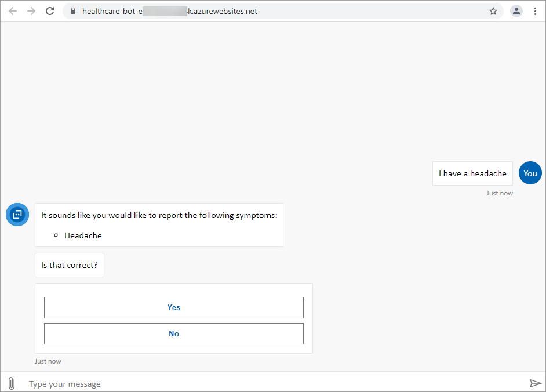The height and width of the screenshot is (392, 546).
Task: Click the paperclip attachment icon
Action: tap(11, 383)
